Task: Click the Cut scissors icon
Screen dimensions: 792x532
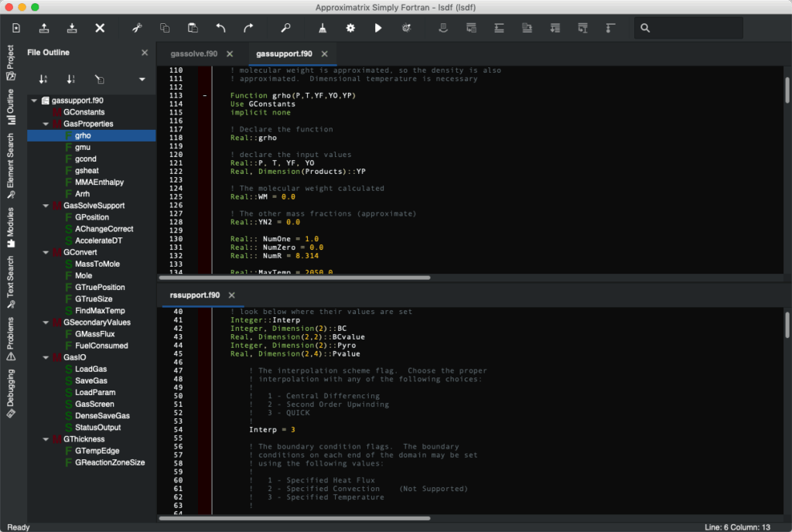Action: tap(137, 29)
